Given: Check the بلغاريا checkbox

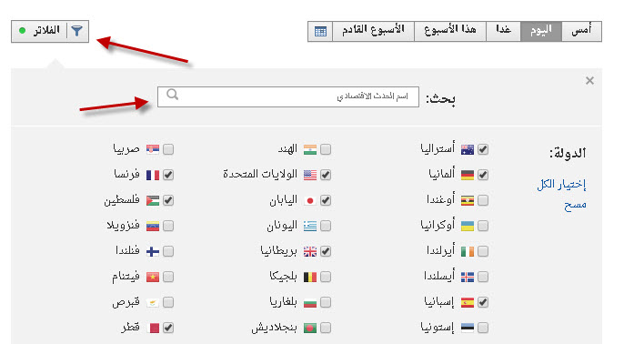Looking at the screenshot, I should point(326,302).
